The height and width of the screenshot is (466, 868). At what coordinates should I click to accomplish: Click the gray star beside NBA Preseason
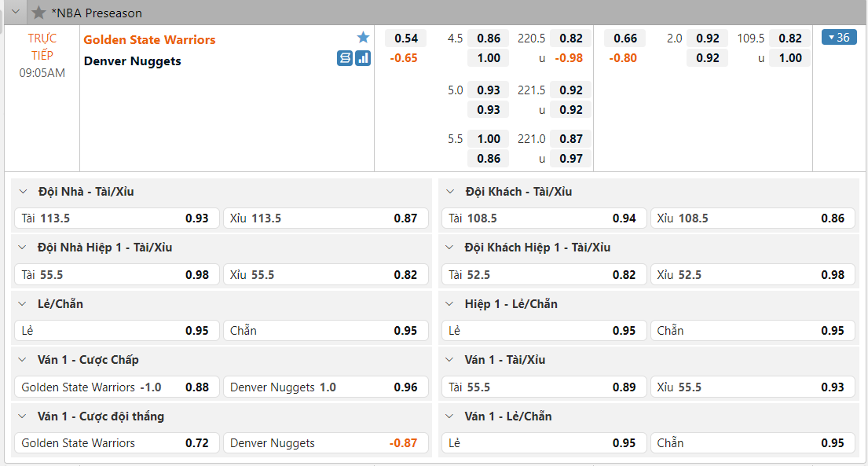pos(38,13)
